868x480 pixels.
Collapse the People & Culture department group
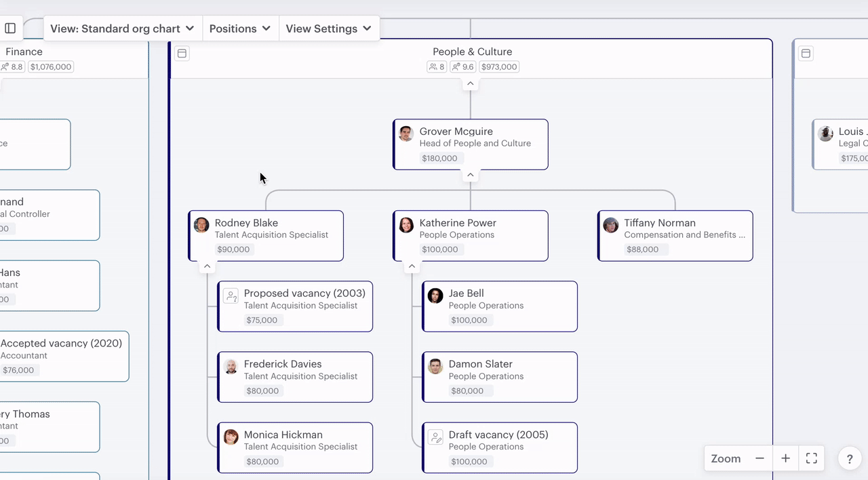[x=470, y=84]
